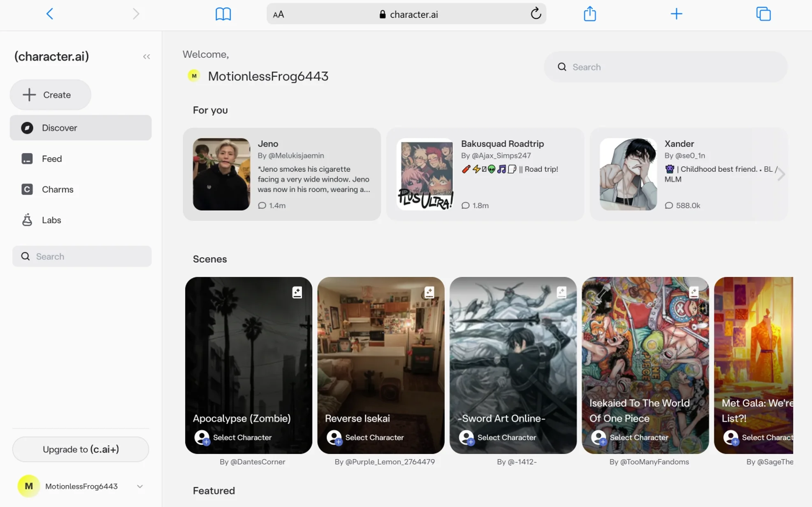Click the Charms C icon
Image resolution: width=812 pixels, height=507 pixels.
[x=27, y=189]
